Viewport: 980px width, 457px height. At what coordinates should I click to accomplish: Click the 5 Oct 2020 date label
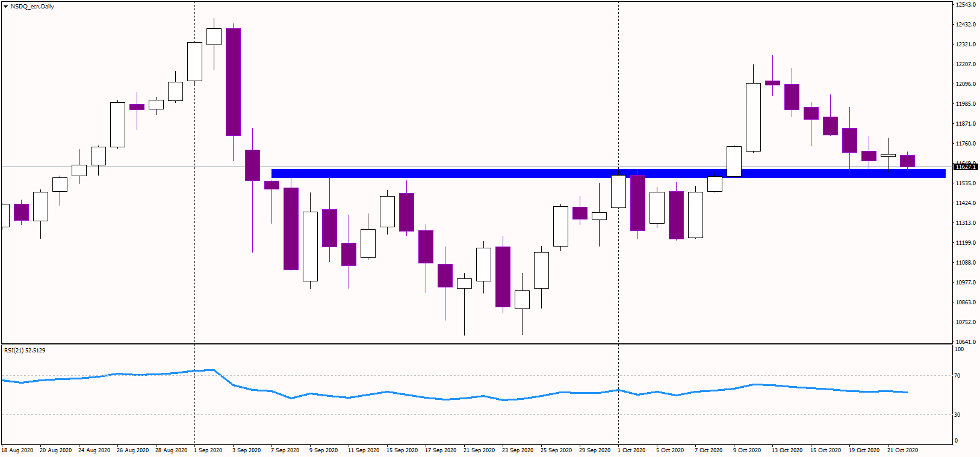[x=671, y=450]
